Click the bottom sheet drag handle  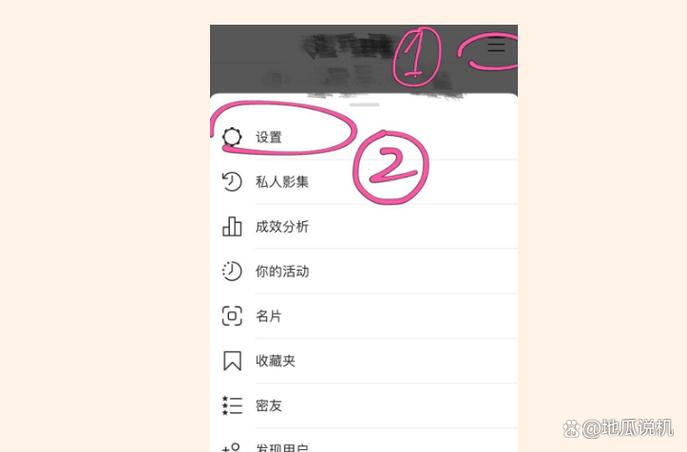click(364, 105)
